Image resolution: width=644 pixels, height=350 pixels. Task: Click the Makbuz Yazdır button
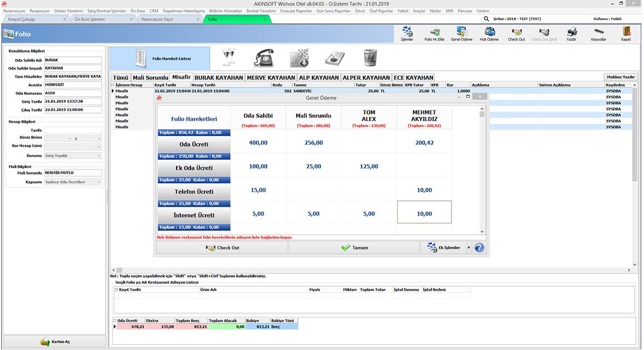pyautogui.click(x=620, y=77)
